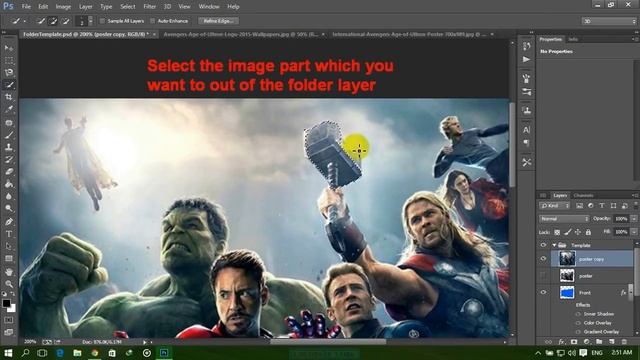640x360 pixels.
Task: Select the Quick Selection tool in toolbox
Action: [9, 85]
